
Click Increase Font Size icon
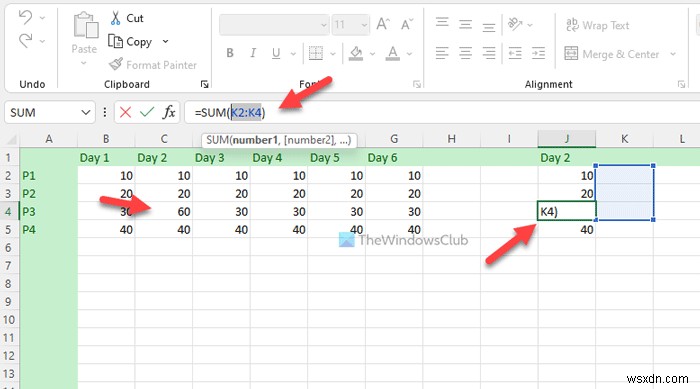(383, 24)
